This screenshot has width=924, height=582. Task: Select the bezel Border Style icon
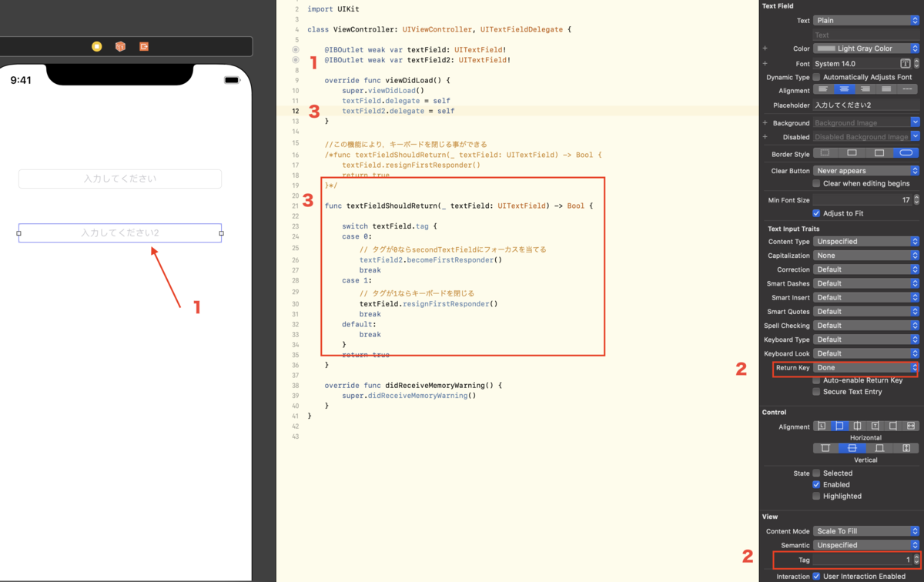pos(879,153)
